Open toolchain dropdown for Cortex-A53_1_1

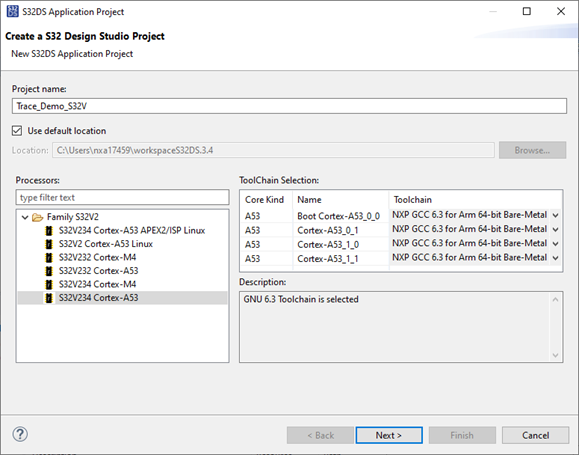click(555, 258)
